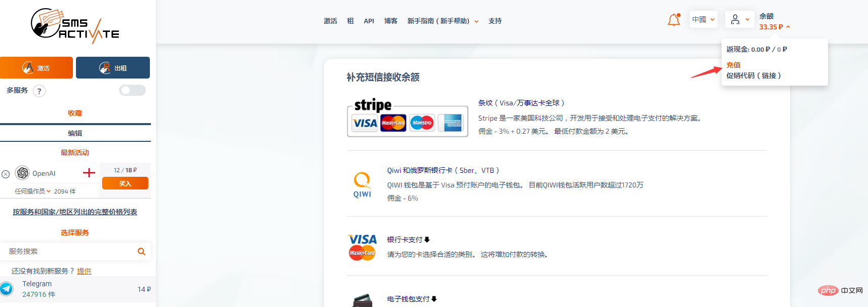Open the API menu item
The height and width of the screenshot is (307, 868).
(369, 21)
